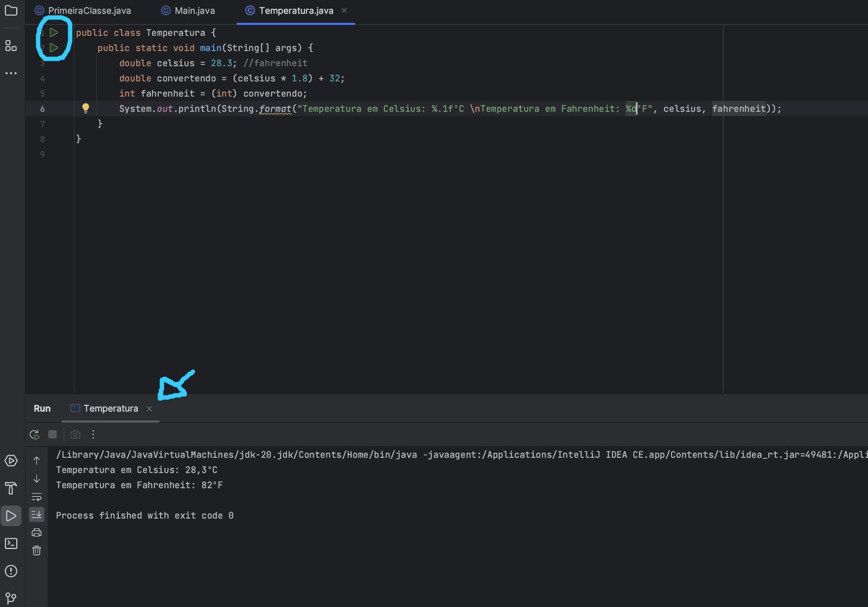The height and width of the screenshot is (607, 868).
Task: Click console line 'Temperatura em Fahrenheit: 82°F'
Action: tap(139, 485)
